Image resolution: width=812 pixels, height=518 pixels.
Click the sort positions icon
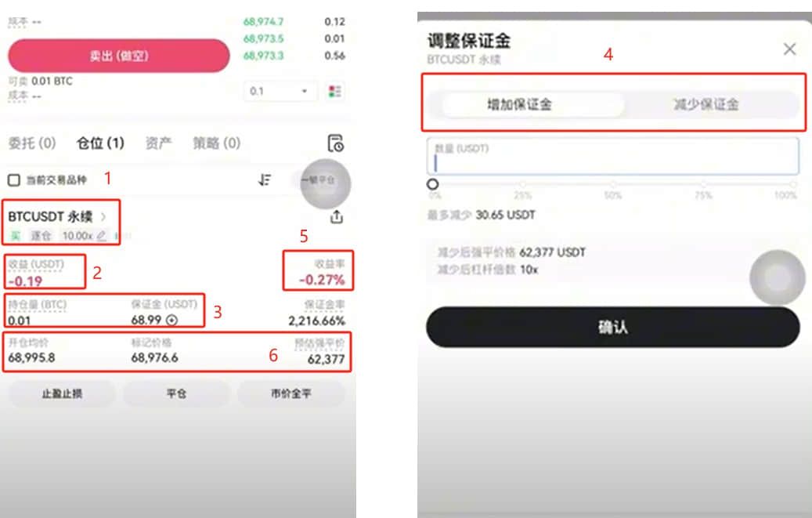pos(265,180)
